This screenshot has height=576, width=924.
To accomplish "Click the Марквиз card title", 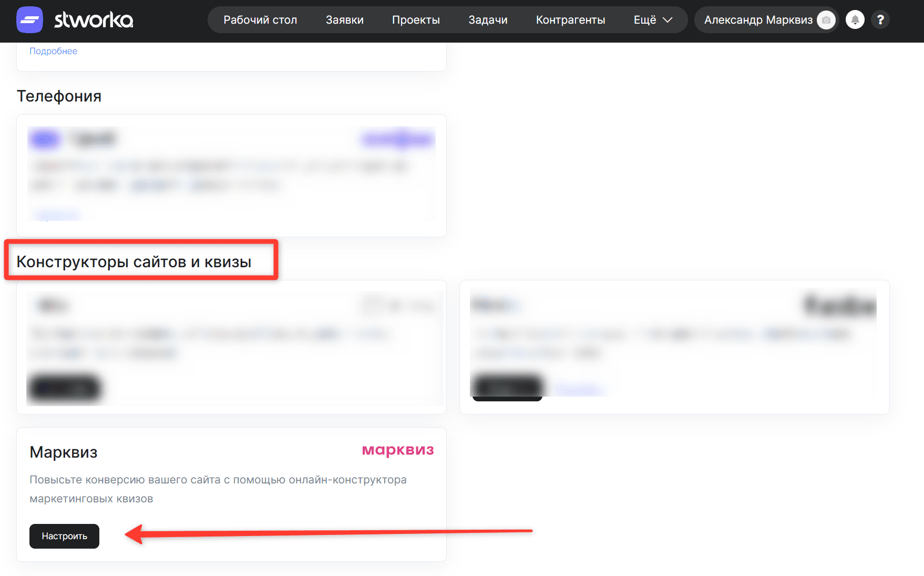I will coord(64,452).
